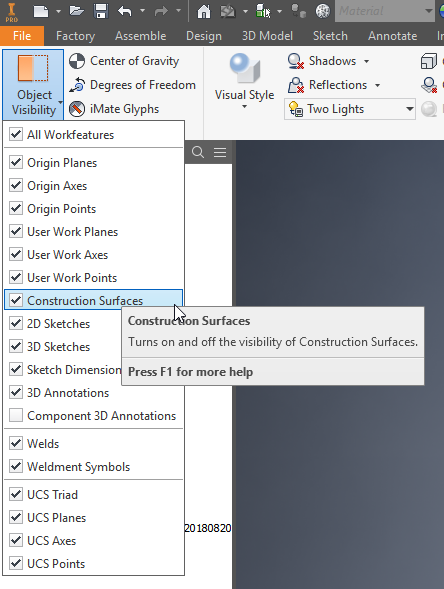Toggle User Work Planes checkbox
This screenshot has height=589, width=444.
point(16,231)
